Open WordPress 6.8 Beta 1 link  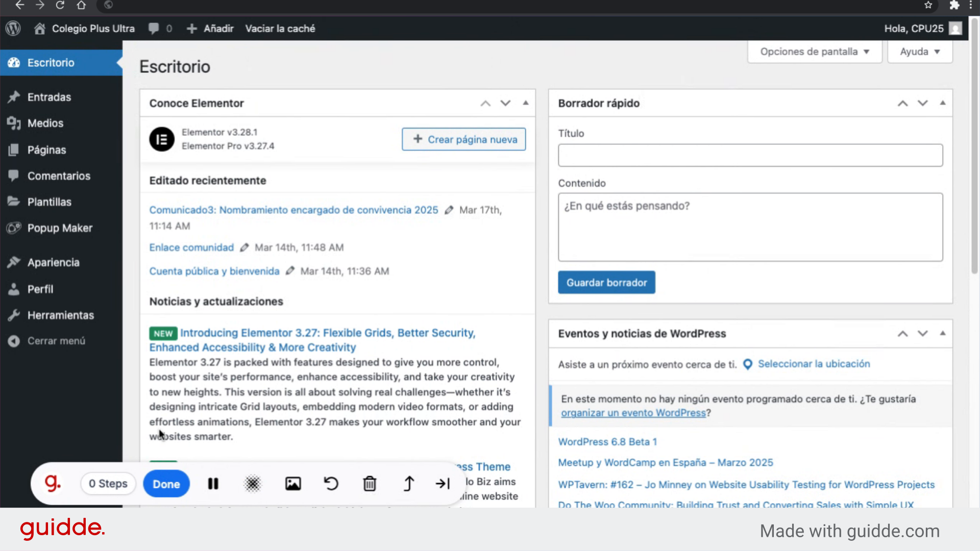pos(607,442)
